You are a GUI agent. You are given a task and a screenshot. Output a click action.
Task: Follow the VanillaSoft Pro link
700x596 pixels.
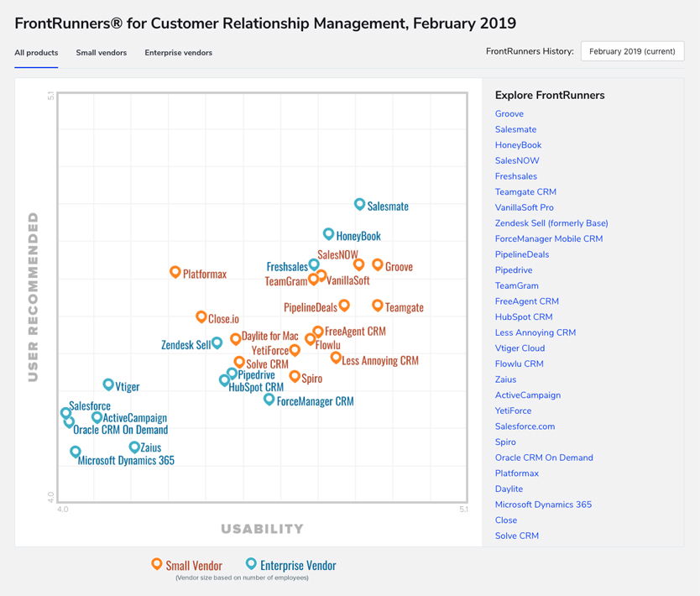coord(524,207)
